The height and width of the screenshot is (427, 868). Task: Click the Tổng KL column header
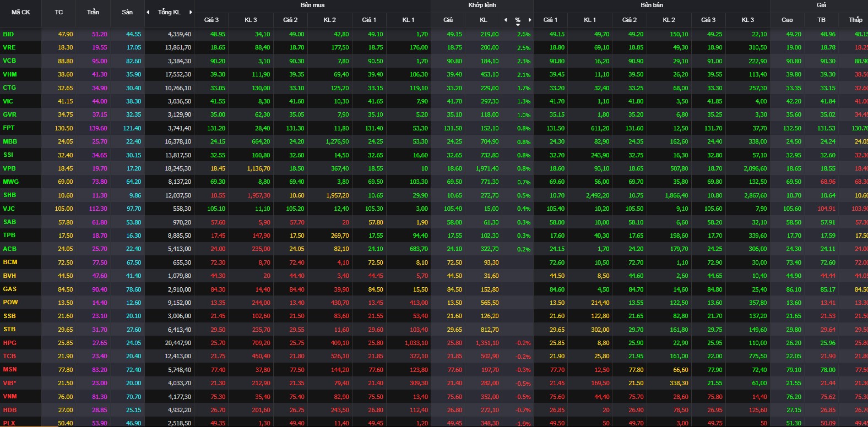click(x=169, y=12)
